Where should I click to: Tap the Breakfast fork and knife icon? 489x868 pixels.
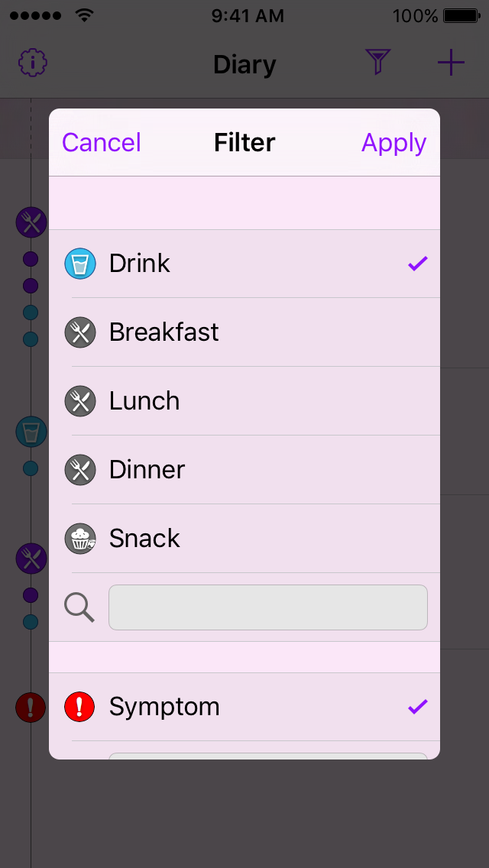[80, 332]
